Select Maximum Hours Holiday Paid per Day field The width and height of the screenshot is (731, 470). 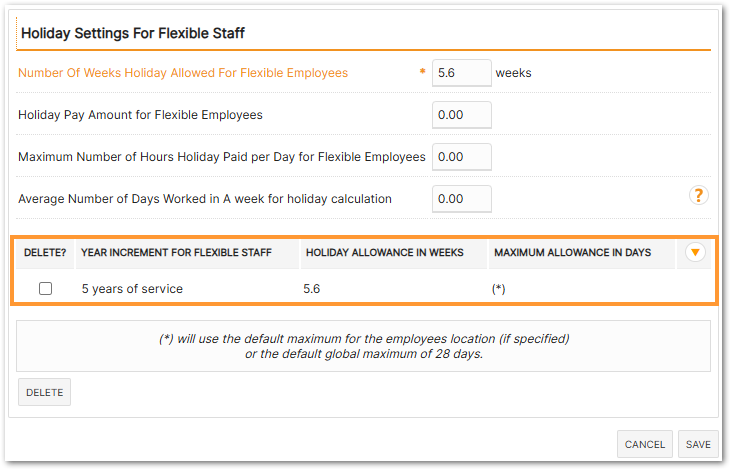462,157
